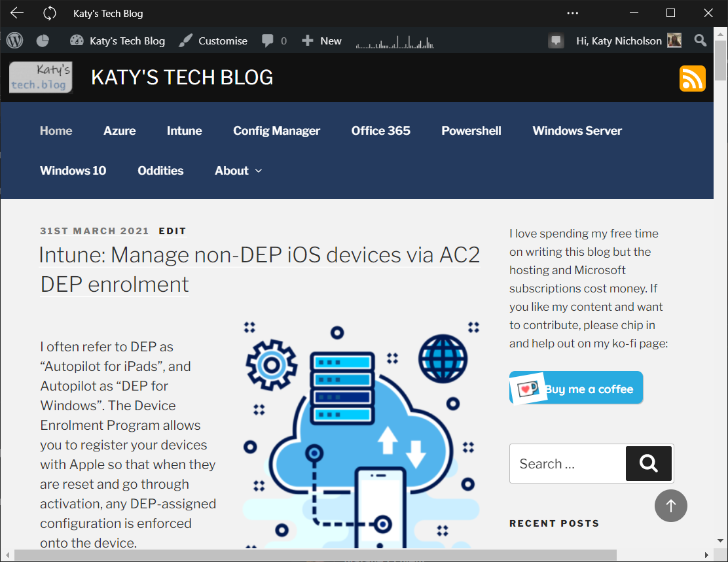Open the Powershell navigation item
The image size is (728, 562).
pyautogui.click(x=471, y=131)
